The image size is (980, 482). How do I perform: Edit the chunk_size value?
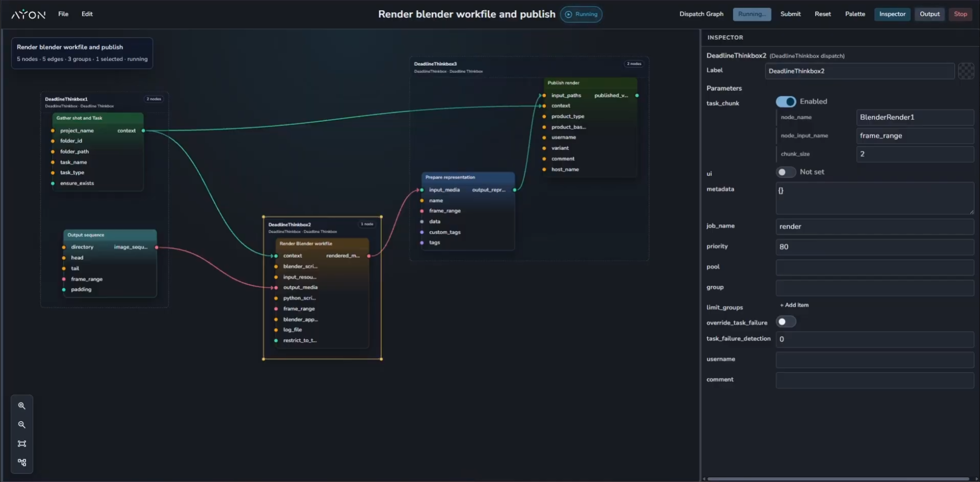click(x=915, y=154)
